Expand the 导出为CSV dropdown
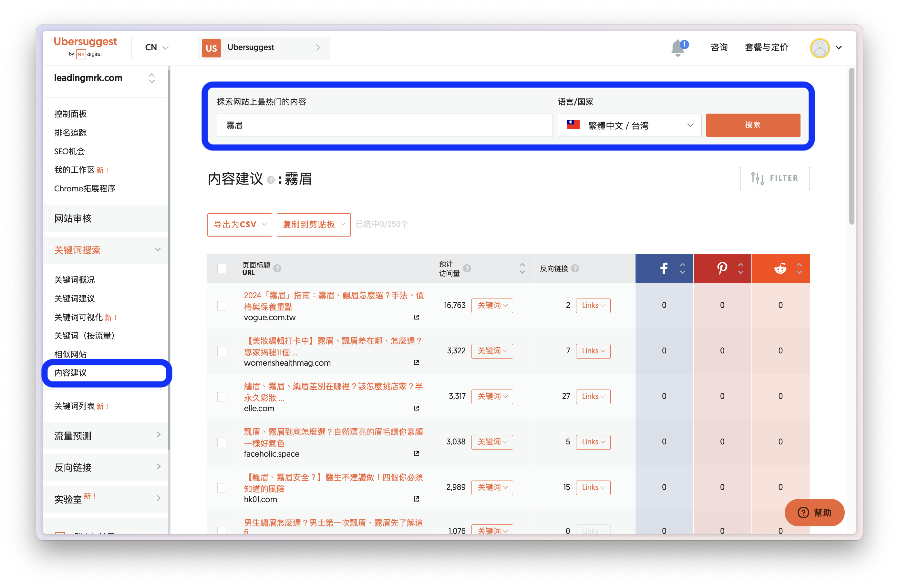The width and height of the screenshot is (899, 588). (x=240, y=225)
